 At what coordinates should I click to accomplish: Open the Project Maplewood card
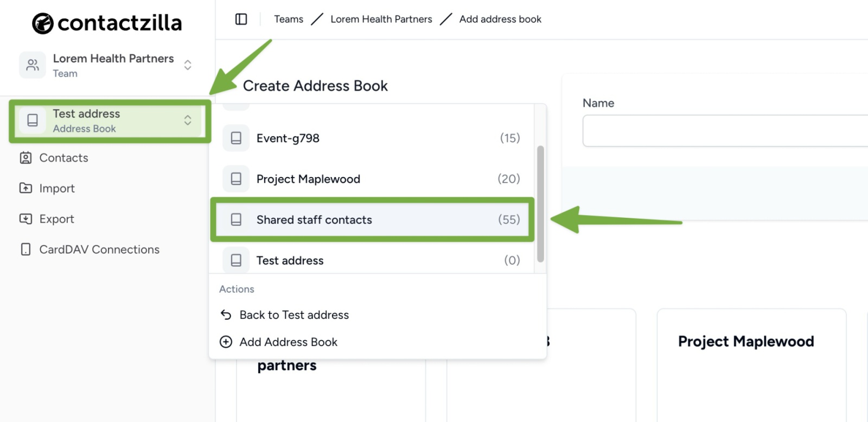tap(751, 365)
